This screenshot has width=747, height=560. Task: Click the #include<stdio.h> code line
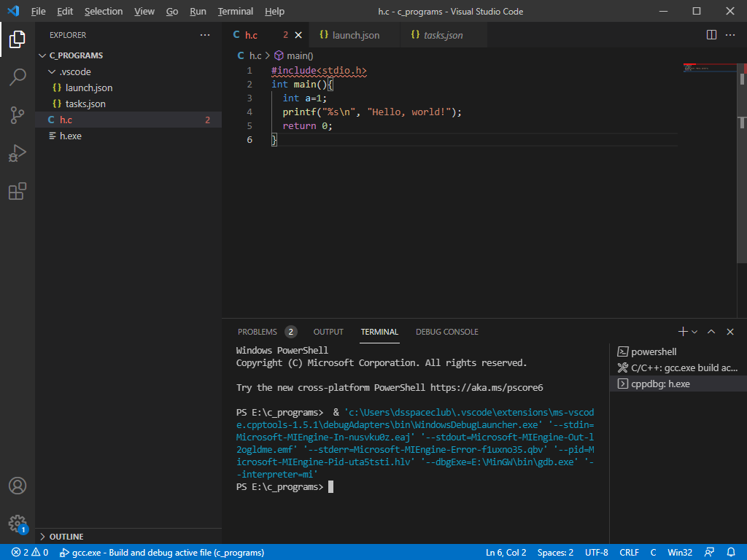[x=319, y=71]
